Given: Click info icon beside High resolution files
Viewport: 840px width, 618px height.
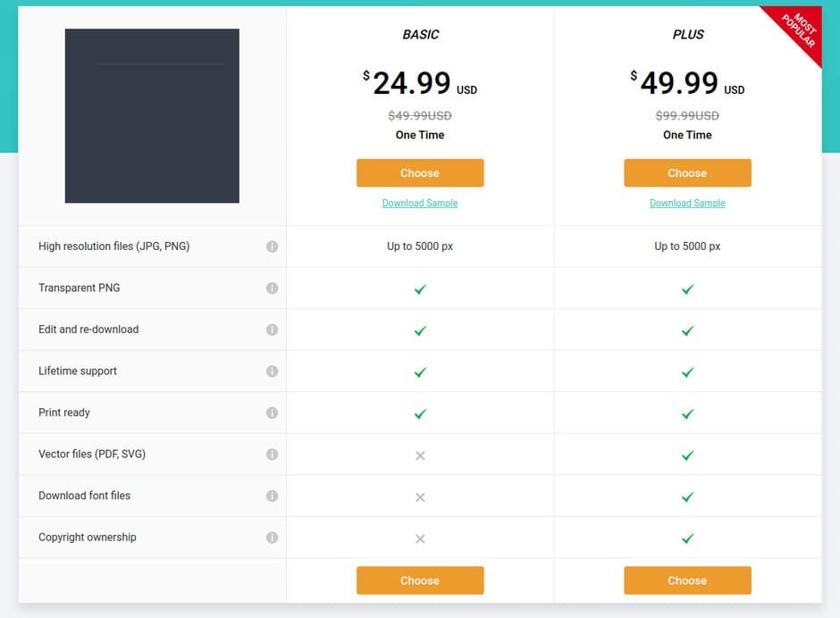Looking at the screenshot, I should tap(272, 246).
